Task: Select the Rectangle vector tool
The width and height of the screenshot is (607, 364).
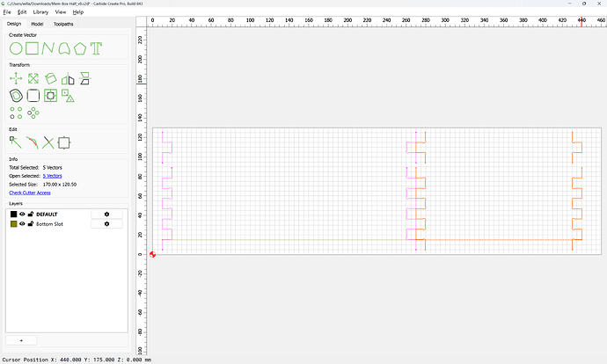Action: pyautogui.click(x=33, y=48)
